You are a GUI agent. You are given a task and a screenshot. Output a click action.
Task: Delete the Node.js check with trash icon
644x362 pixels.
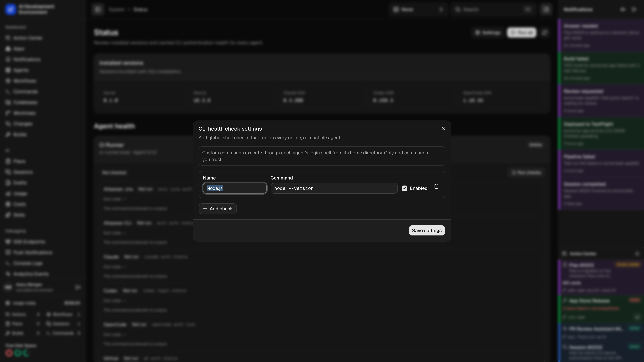tap(436, 186)
